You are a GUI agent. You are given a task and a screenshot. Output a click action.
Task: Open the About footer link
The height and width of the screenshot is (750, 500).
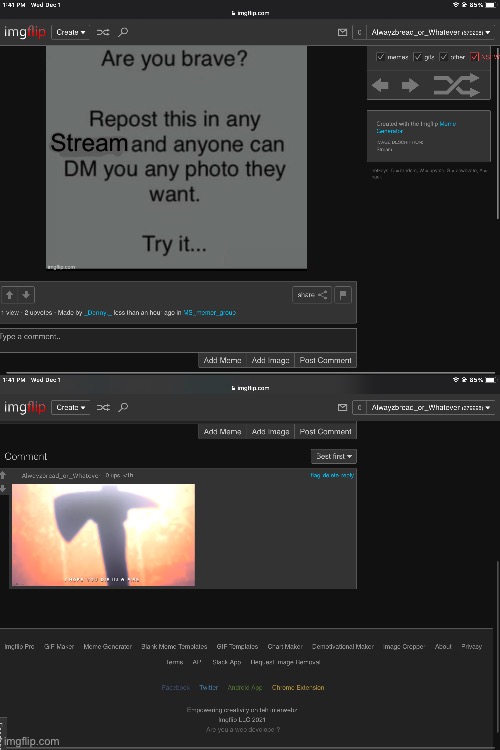tap(443, 646)
